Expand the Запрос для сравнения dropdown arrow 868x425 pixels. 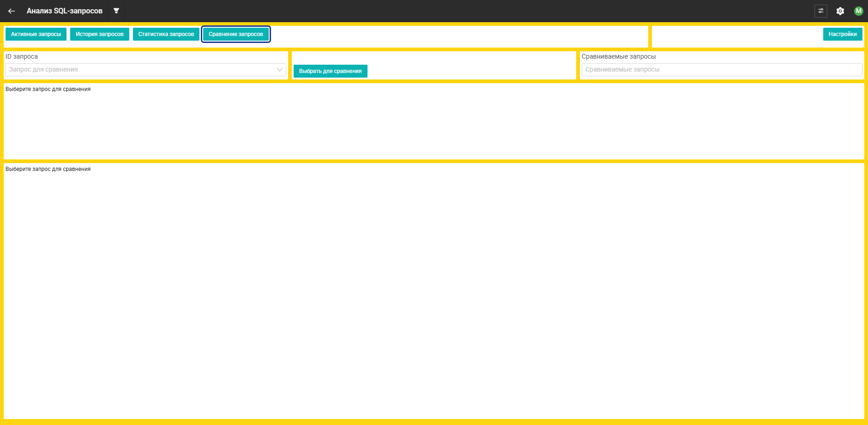tap(279, 70)
